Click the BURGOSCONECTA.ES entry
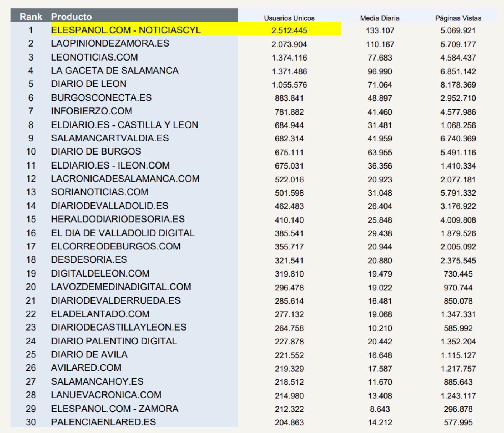504x433 pixels. [101, 98]
